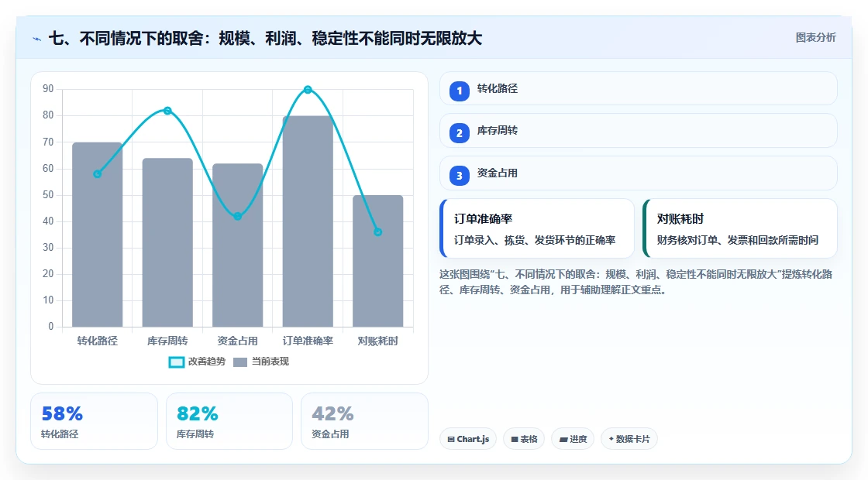Click the summary paragraph starting 这张图围绕
The height and width of the screenshot is (480, 868).
636,282
